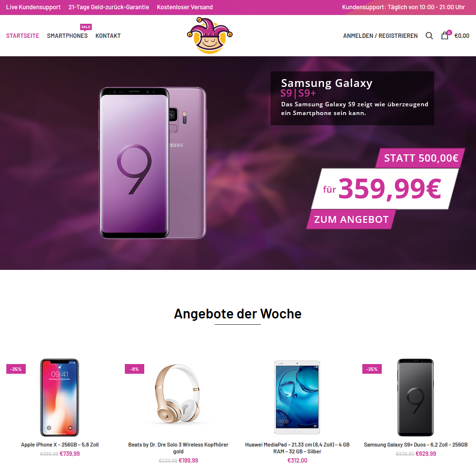Click the Apple iPhone X product title

pyautogui.click(x=60, y=445)
